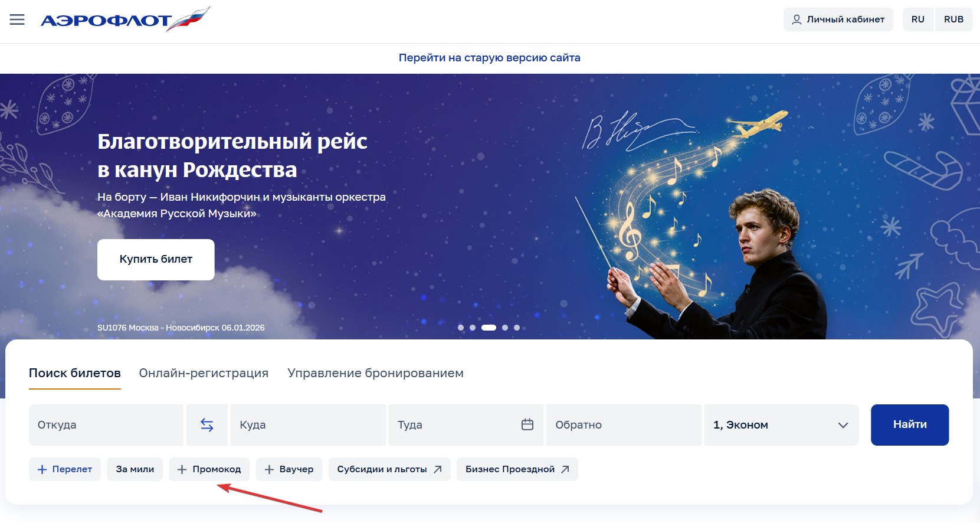
Task: Open calendar icon in Туда field
Action: pyautogui.click(x=527, y=424)
